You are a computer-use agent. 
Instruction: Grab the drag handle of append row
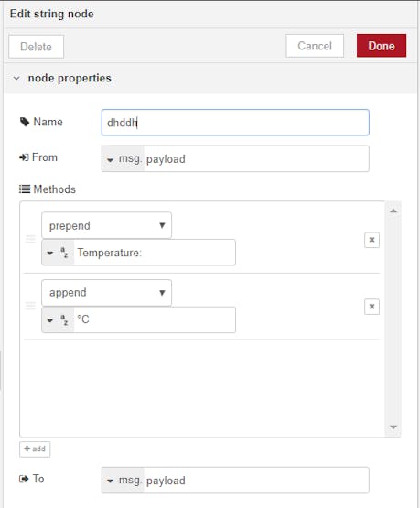tap(30, 305)
